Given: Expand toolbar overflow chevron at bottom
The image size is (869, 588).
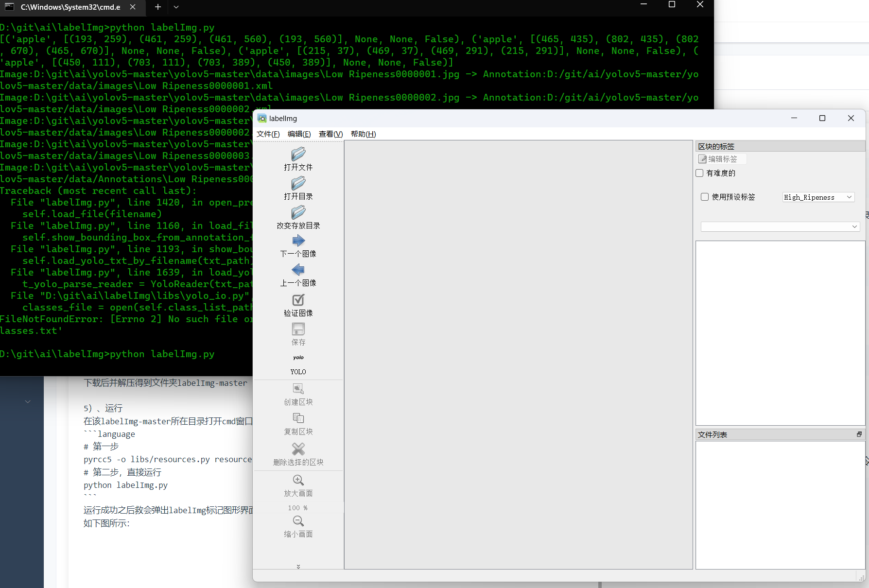Looking at the screenshot, I should click(x=298, y=566).
